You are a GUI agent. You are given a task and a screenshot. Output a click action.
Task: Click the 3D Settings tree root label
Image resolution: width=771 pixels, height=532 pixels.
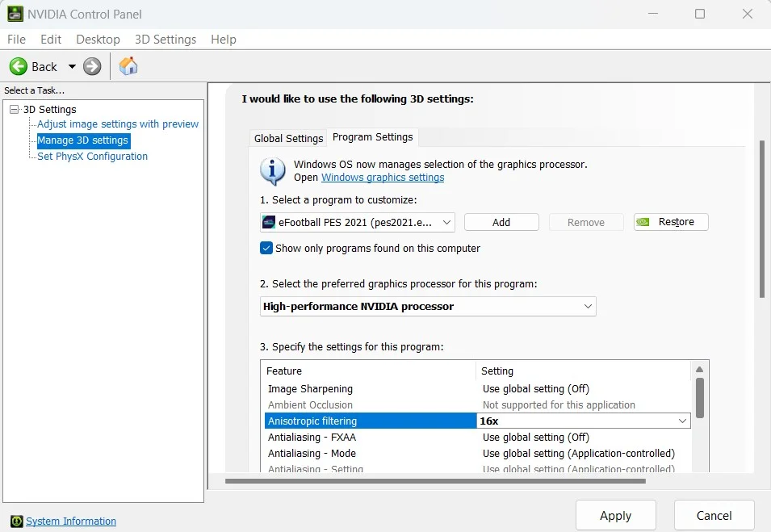click(x=50, y=109)
